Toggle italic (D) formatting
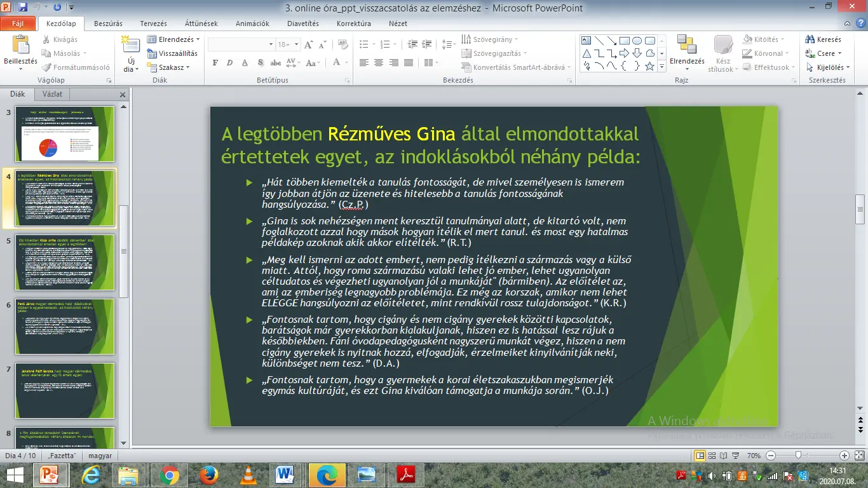 click(x=229, y=63)
